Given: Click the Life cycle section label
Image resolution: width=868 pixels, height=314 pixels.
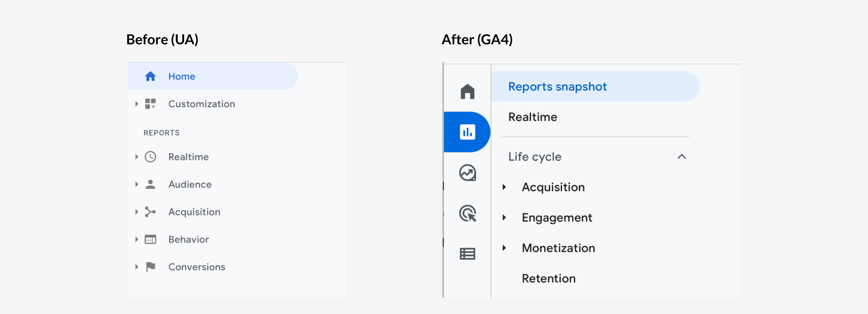Looking at the screenshot, I should [535, 157].
